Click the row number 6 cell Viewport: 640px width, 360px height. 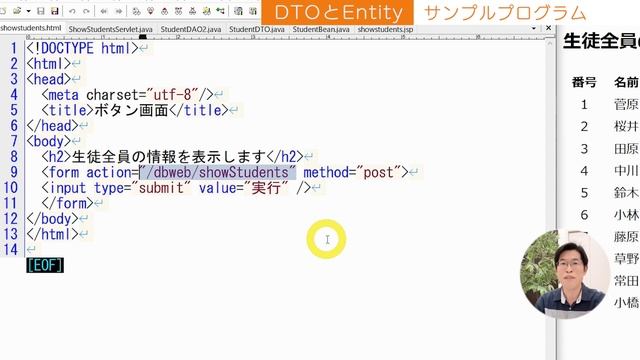[x=584, y=215]
